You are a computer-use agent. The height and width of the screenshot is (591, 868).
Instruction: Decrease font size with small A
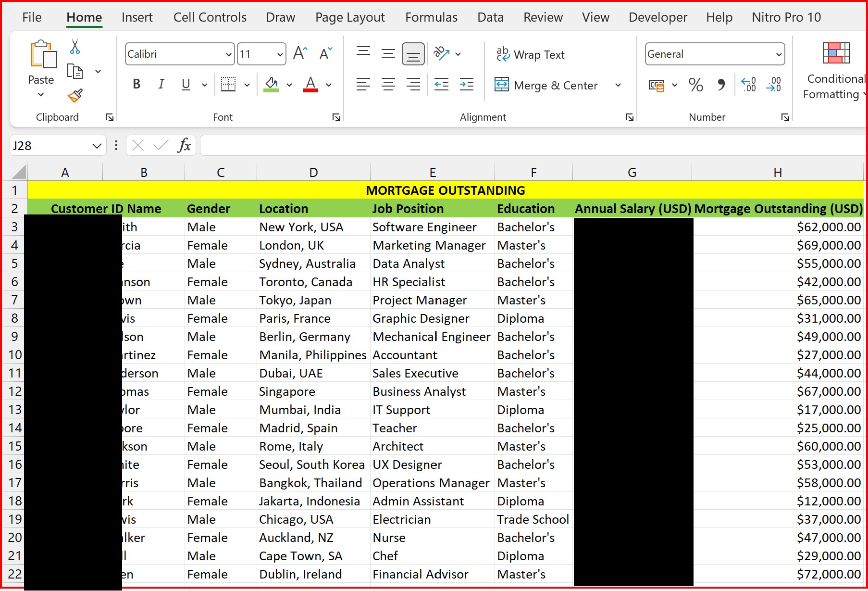coord(325,53)
